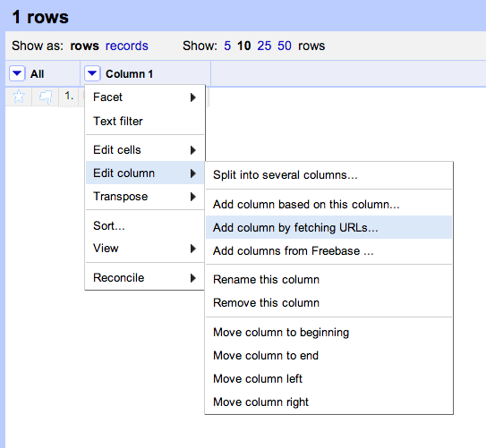The height and width of the screenshot is (448, 486).
Task: Expand the Edit cells submenu
Action: pos(145,150)
